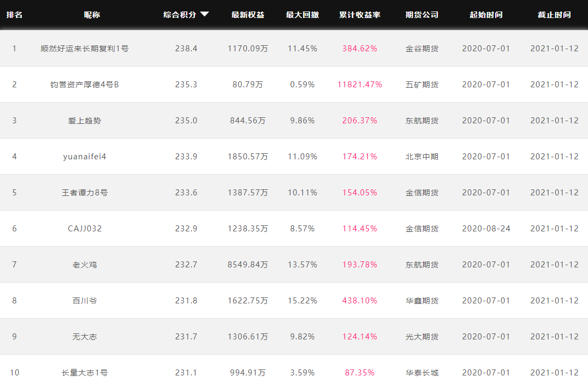This screenshot has width=588, height=388.
Task: Click return rate 11821.47%
Action: [360, 85]
